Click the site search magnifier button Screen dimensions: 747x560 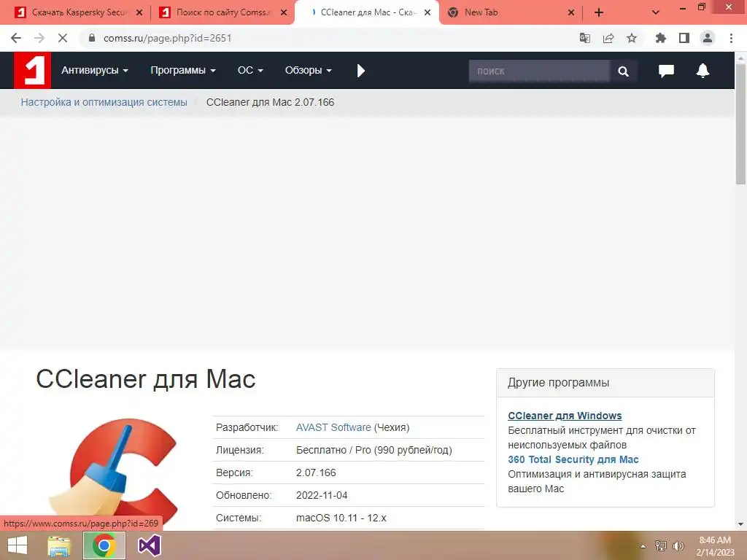623,71
